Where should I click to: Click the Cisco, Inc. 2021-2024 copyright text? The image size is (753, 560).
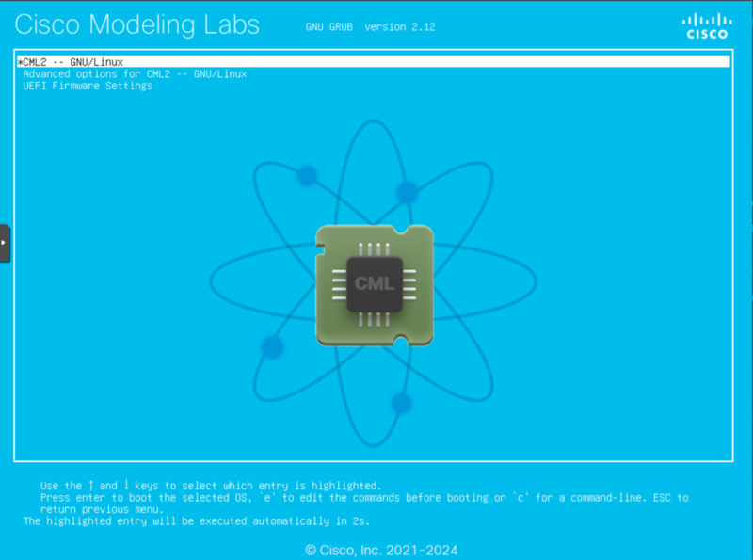381,550
